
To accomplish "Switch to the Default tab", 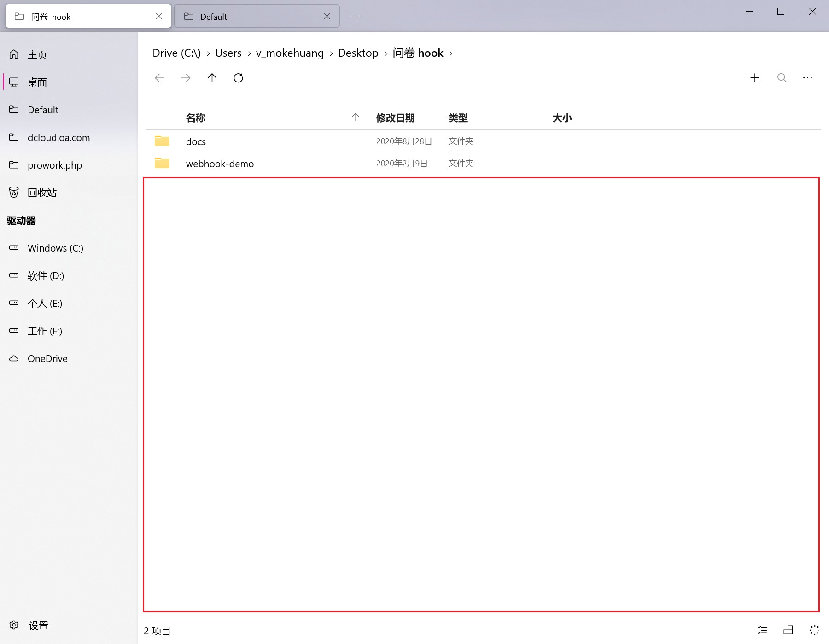I will [213, 16].
